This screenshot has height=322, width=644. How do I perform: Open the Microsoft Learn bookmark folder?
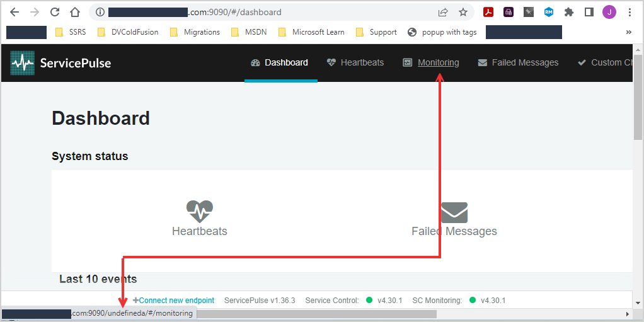(311, 32)
